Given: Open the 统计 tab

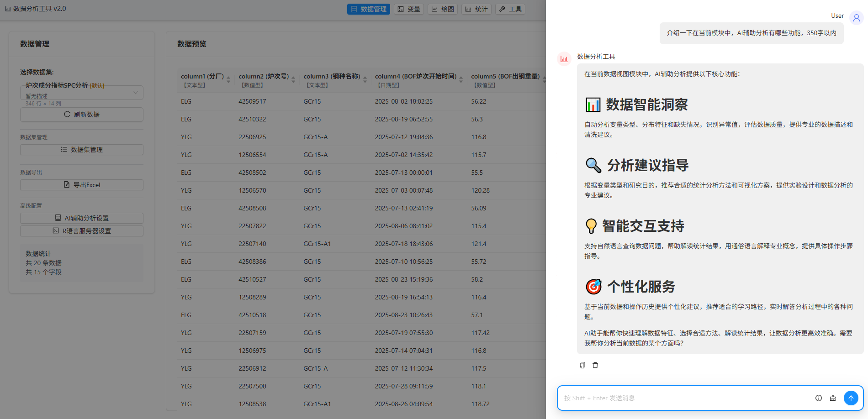Looking at the screenshot, I should coord(476,9).
